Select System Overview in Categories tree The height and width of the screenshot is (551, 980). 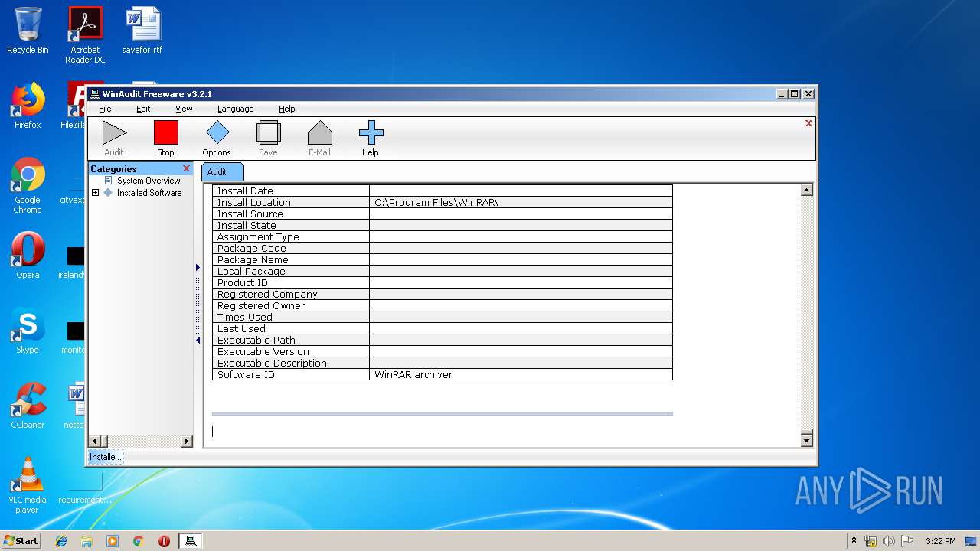coord(149,181)
